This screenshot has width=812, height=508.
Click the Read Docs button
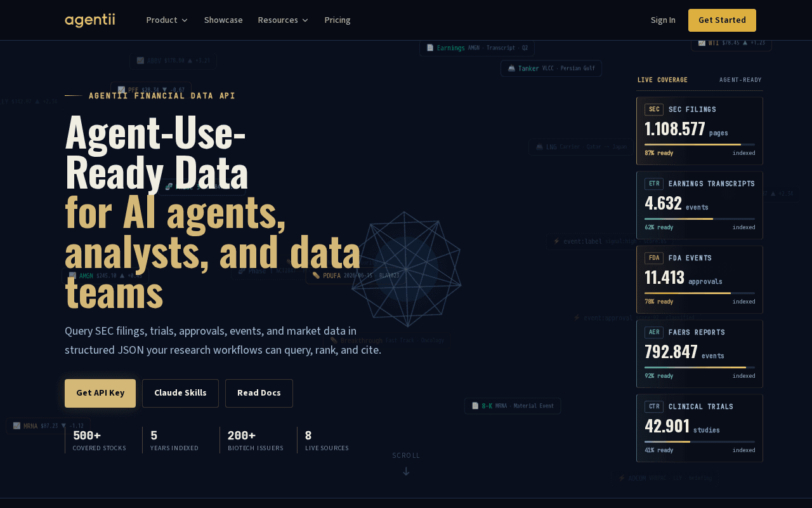pos(259,393)
